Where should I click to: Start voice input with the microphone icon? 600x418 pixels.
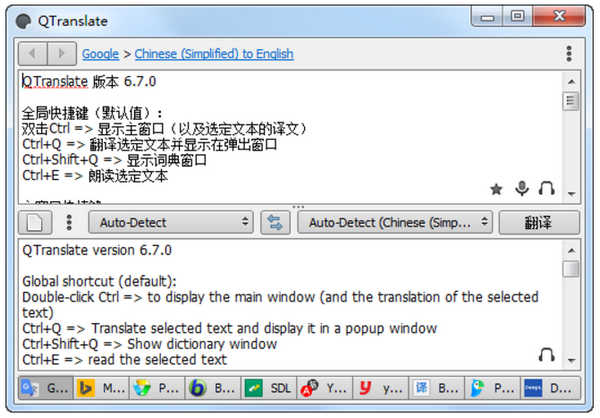tap(522, 188)
